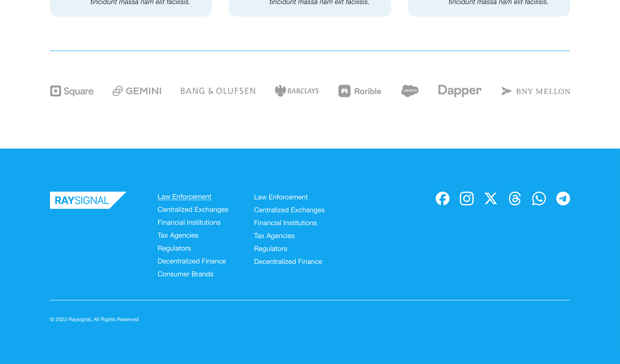Open the Instagram social icon

point(467,199)
